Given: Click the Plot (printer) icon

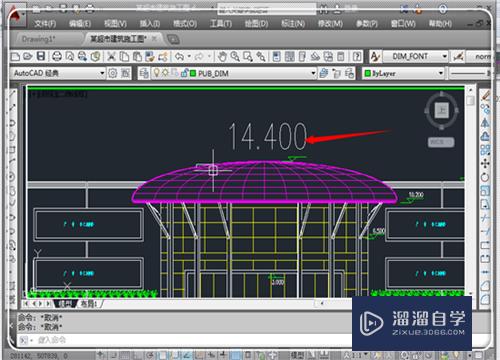Looking at the screenshot, I should point(57,56).
